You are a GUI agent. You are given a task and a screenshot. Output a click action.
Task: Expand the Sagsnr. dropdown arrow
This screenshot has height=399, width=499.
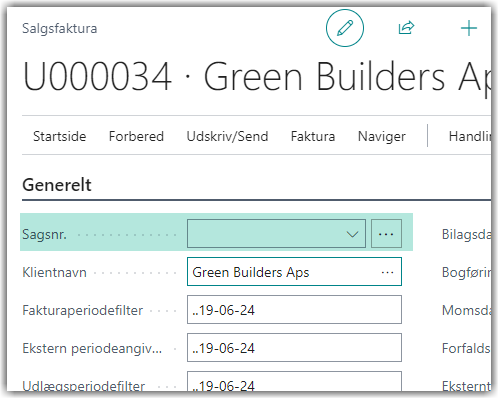click(352, 234)
